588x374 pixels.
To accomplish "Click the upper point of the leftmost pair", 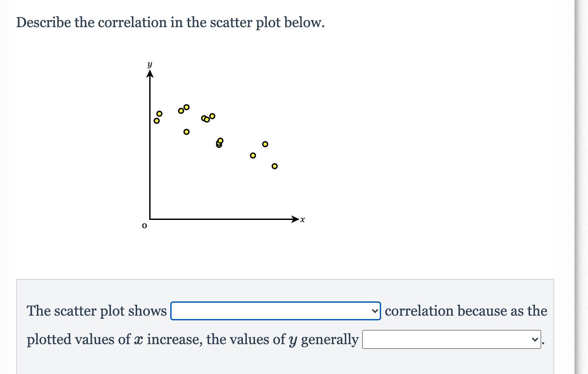I will point(159,113).
